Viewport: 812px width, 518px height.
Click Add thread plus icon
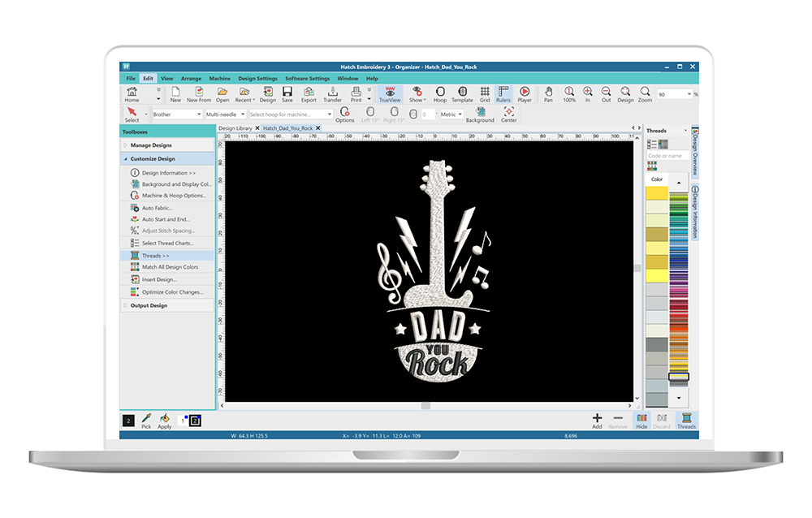[597, 420]
